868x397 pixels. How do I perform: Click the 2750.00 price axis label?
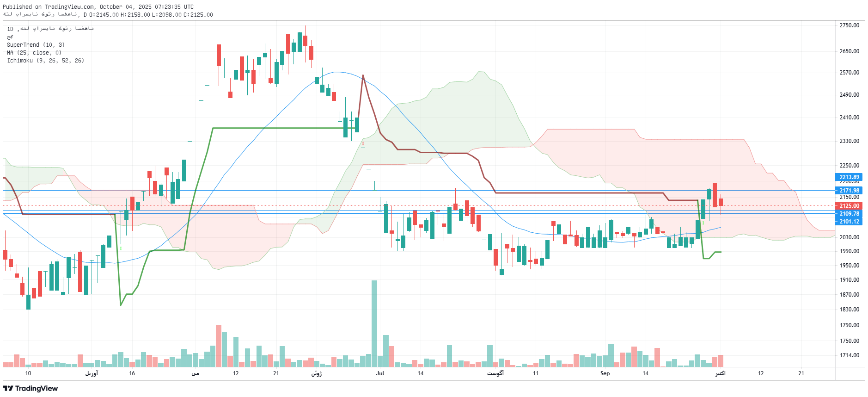pos(849,25)
